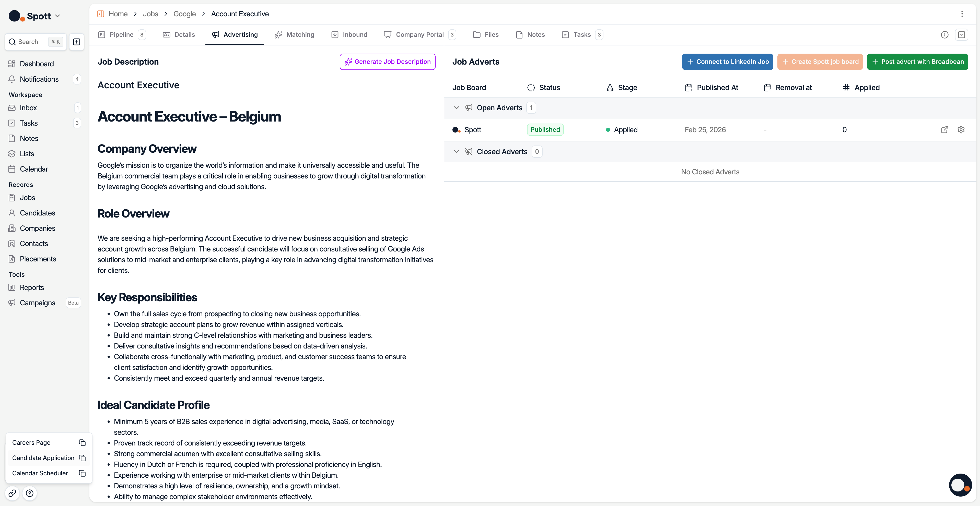This screenshot has width=980, height=506.
Task: Click the Published status badge
Action: 545,130
